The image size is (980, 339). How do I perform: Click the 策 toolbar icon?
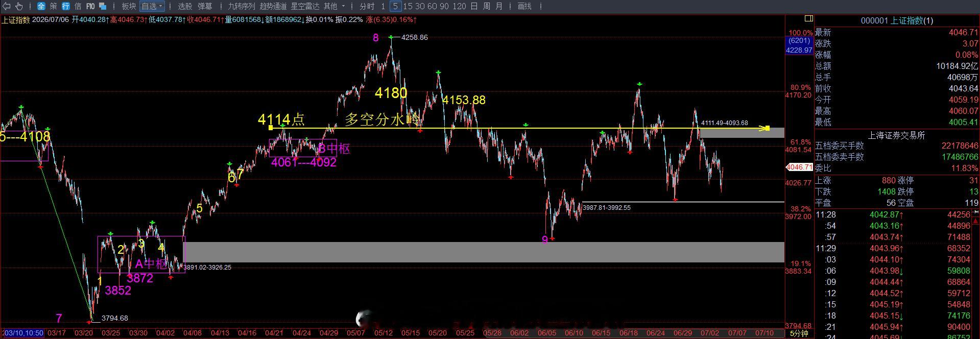coord(54,6)
